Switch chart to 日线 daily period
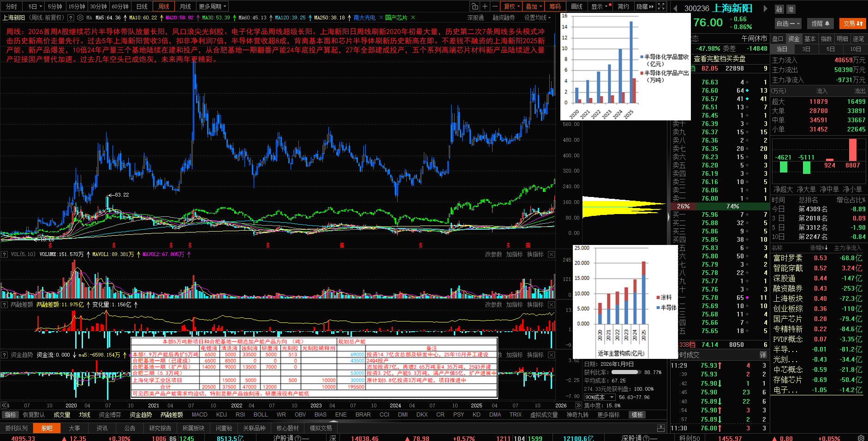Screen dimensions: 868x441 click(x=142, y=6)
